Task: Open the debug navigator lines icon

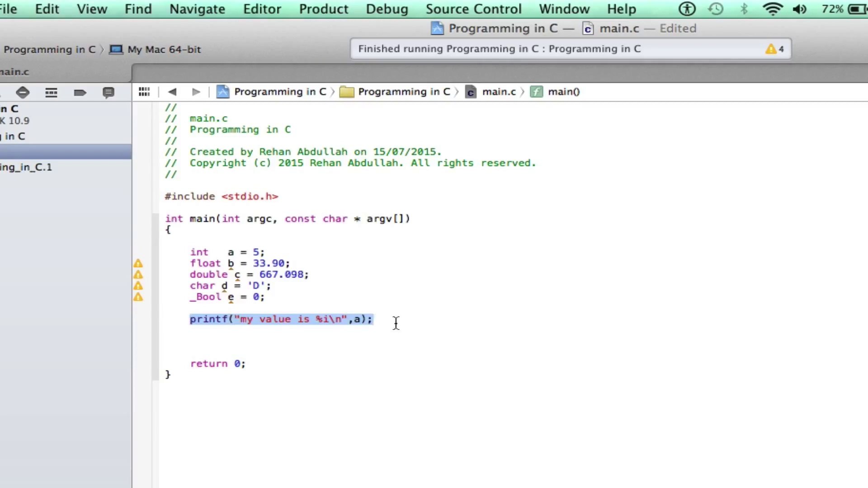Action: pos(51,93)
